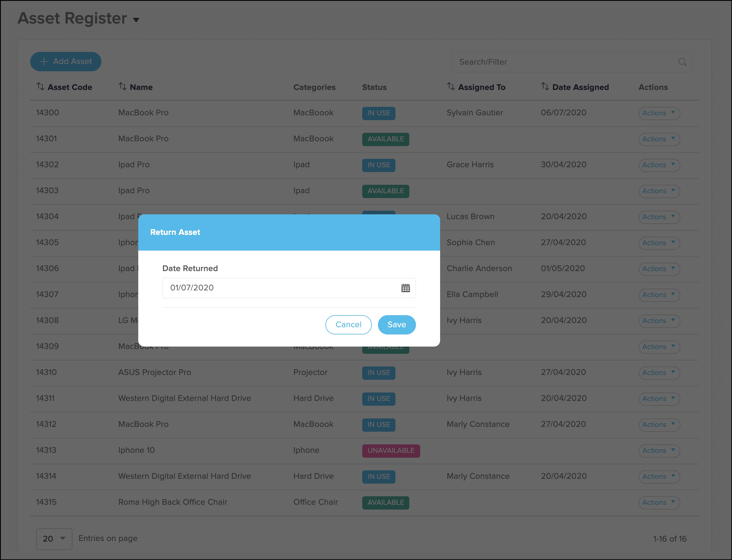The height and width of the screenshot is (560, 732).
Task: Sort by Name arrows icon
Action: tap(122, 87)
